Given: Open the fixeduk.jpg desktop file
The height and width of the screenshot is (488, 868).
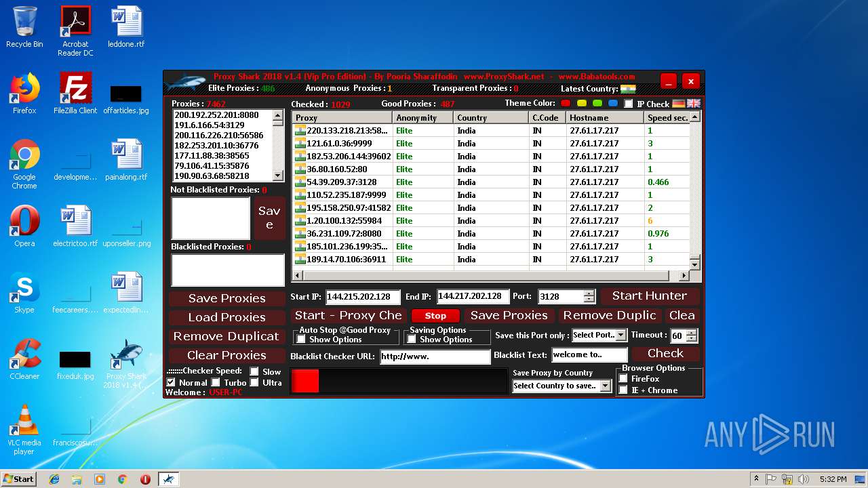Looking at the screenshot, I should pos(75,365).
